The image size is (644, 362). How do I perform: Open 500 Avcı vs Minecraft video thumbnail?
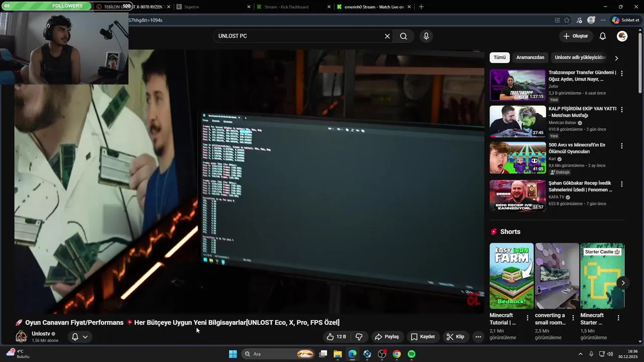tap(517, 158)
